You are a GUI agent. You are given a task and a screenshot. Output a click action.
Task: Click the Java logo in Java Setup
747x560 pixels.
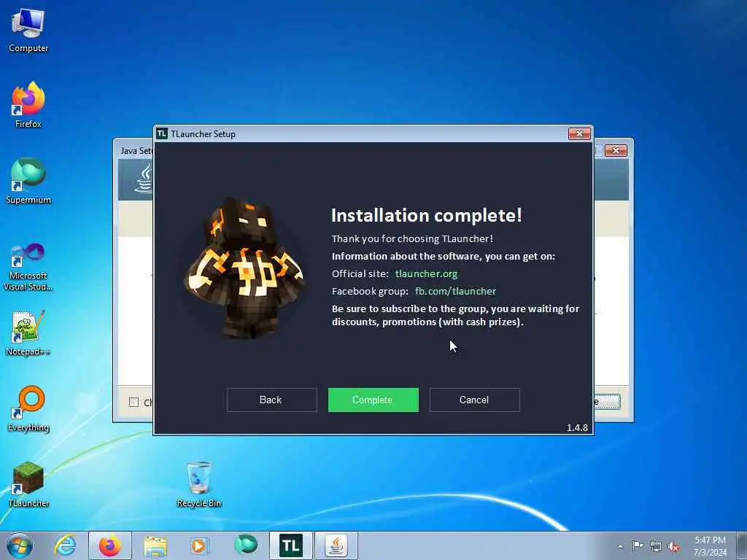144,179
